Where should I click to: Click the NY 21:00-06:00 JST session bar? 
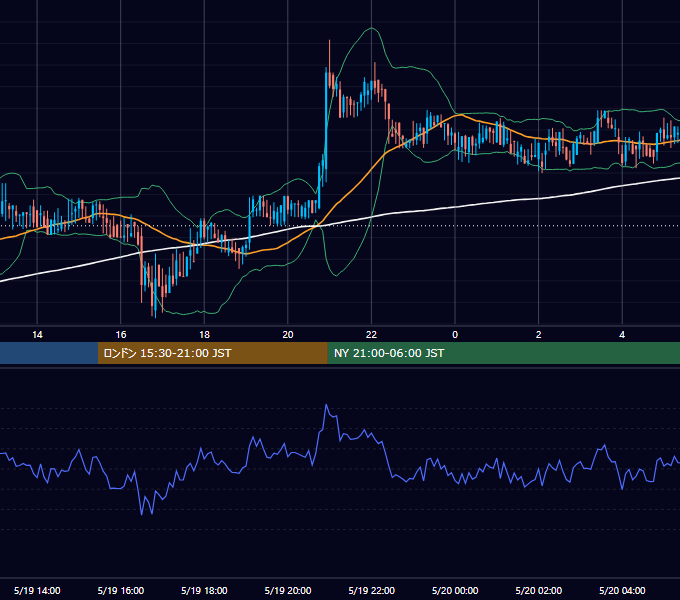tap(503, 353)
